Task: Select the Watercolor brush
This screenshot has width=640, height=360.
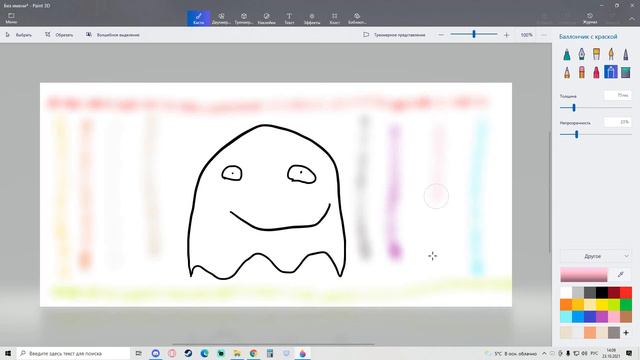Action: point(611,54)
